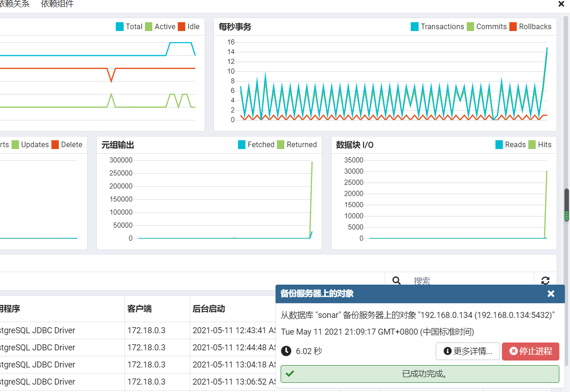
Task: Click the clock icon beside 6.02 秒
Action: [287, 351]
